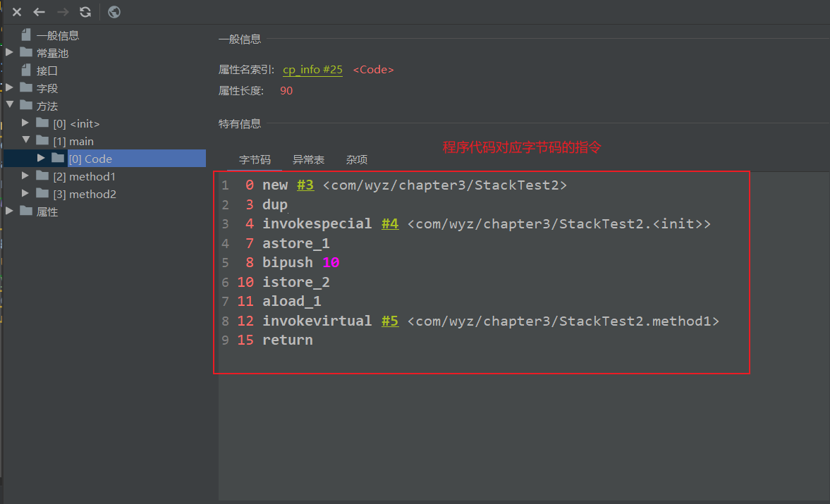Screen dimensions: 830x504
Task: Switch to the 异常表 tab
Action: coord(308,160)
